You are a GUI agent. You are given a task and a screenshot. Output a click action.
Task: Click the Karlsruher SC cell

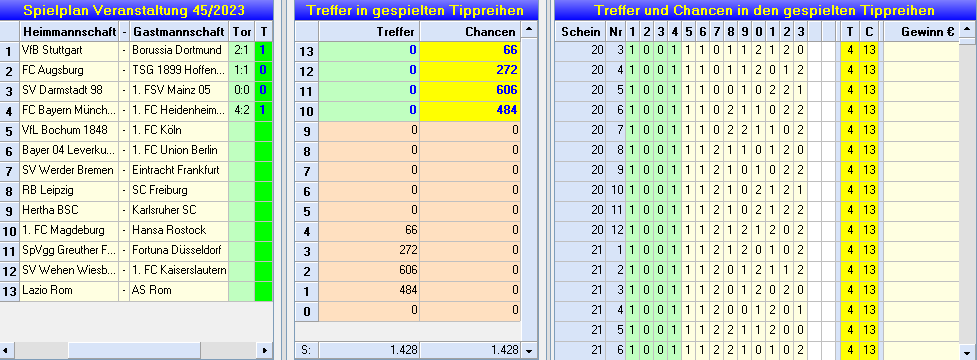pyautogui.click(x=179, y=210)
